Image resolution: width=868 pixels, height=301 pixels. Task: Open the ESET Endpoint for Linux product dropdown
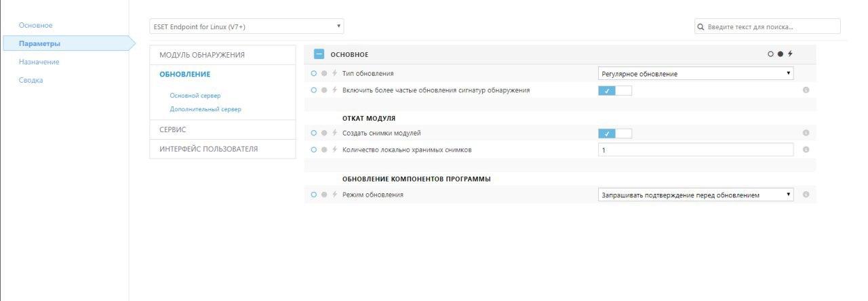(x=246, y=26)
